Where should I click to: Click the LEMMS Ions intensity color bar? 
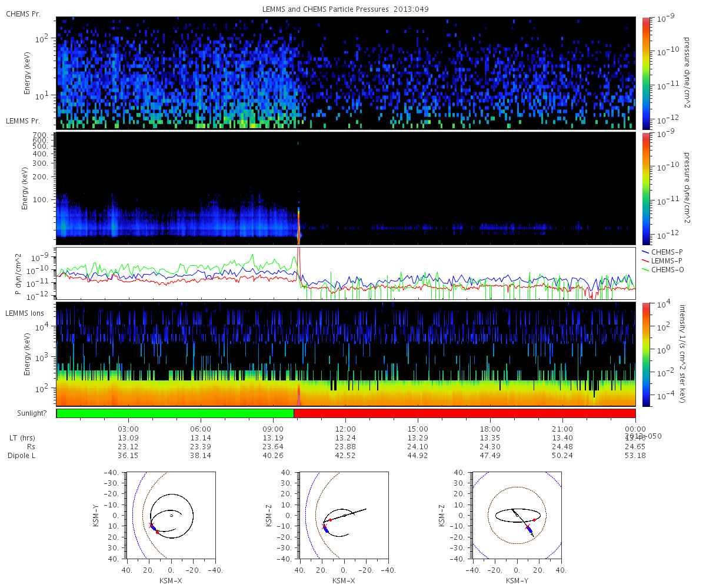[646, 354]
